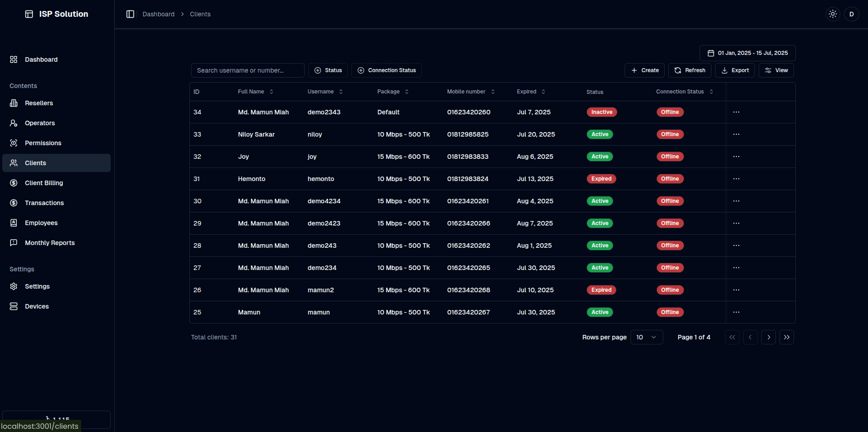Open row actions for client 25
Screen dimensions: 868x432
pyautogui.click(x=736, y=312)
